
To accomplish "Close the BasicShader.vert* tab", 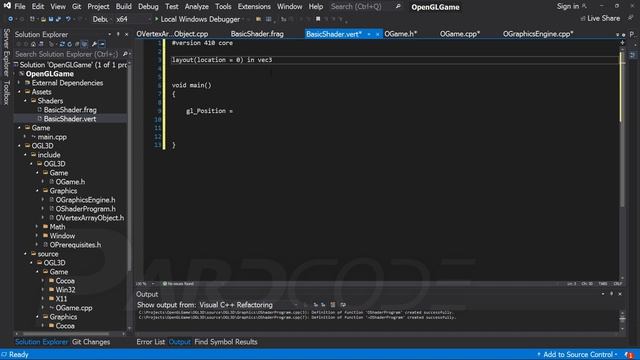I will pos(377,34).
